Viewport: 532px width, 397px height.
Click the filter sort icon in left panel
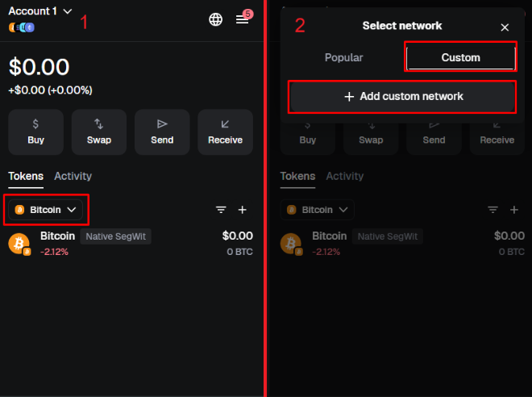221,210
